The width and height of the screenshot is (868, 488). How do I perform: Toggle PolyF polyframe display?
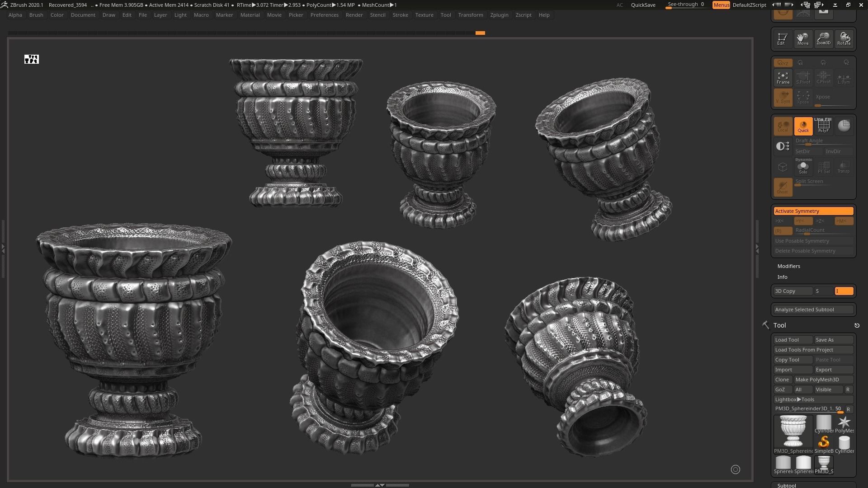coord(823,126)
